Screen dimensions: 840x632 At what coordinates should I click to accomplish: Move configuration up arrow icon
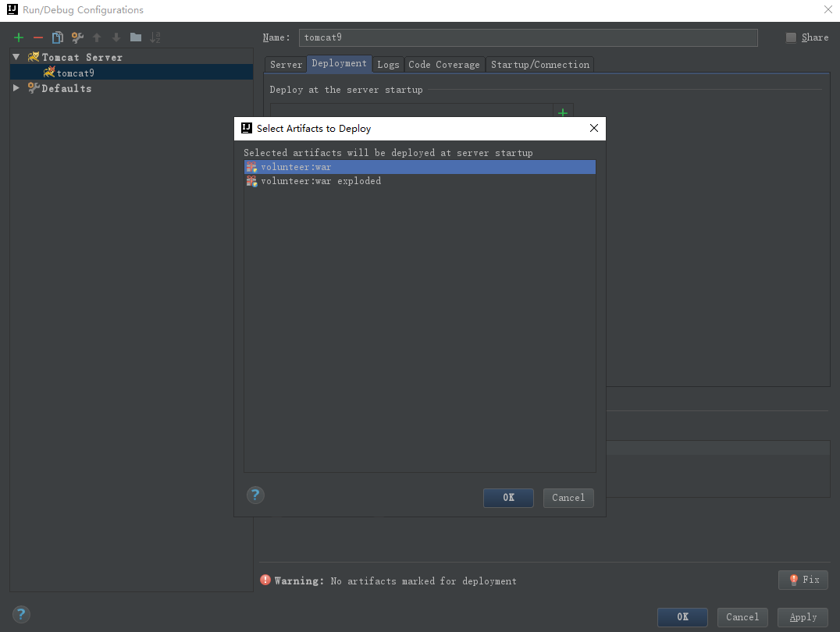[97, 37]
